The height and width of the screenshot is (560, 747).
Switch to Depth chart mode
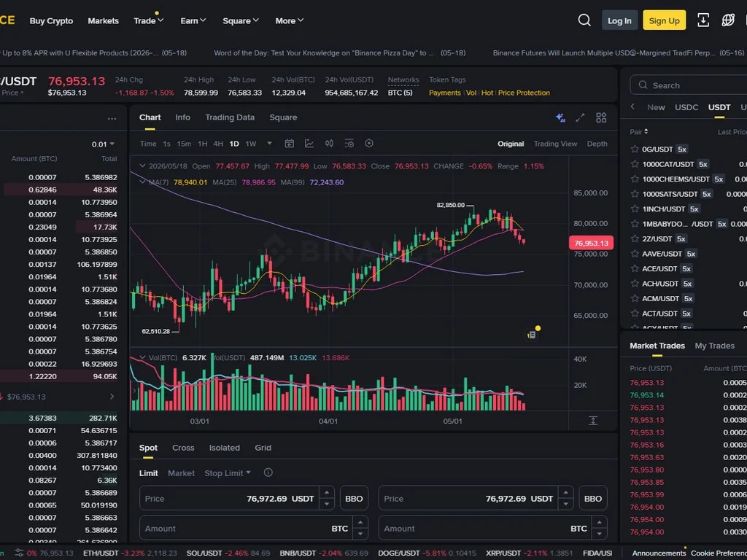597,144
